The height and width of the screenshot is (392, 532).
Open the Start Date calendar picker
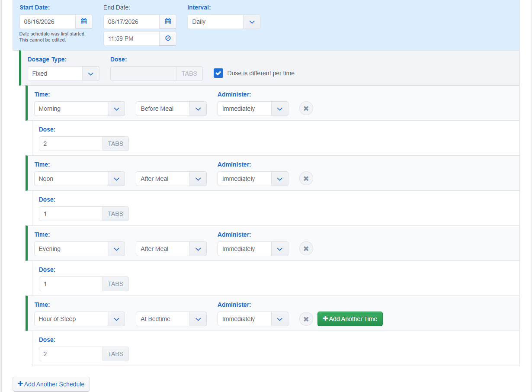tap(84, 22)
